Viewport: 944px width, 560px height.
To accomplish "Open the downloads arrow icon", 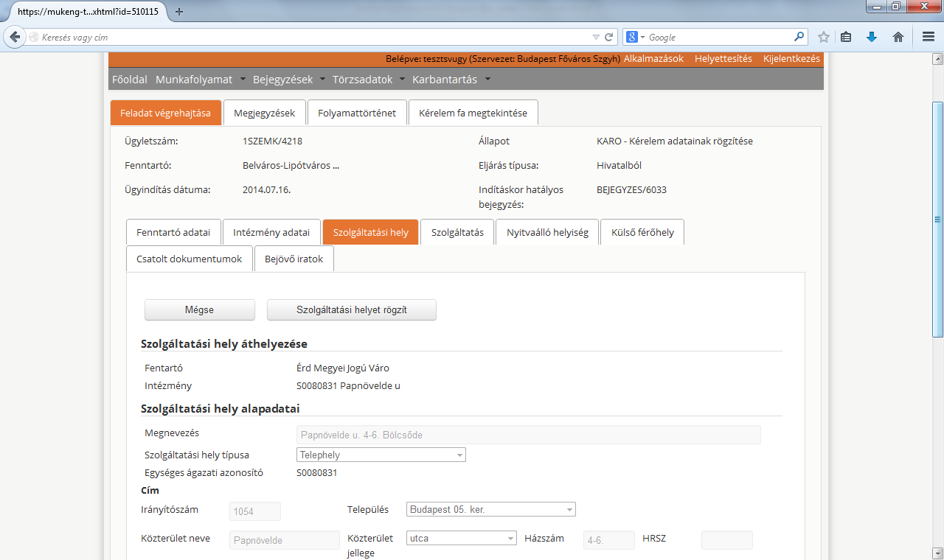I will coord(872,37).
